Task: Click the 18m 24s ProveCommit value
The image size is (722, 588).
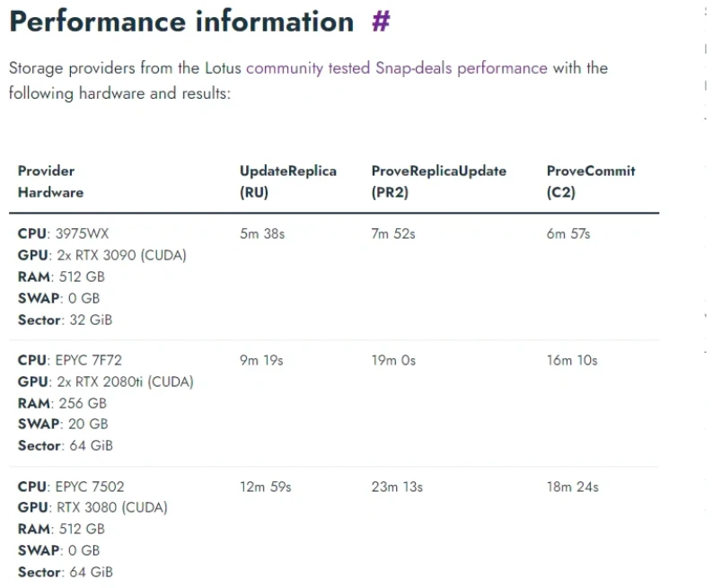Action: 572,487
